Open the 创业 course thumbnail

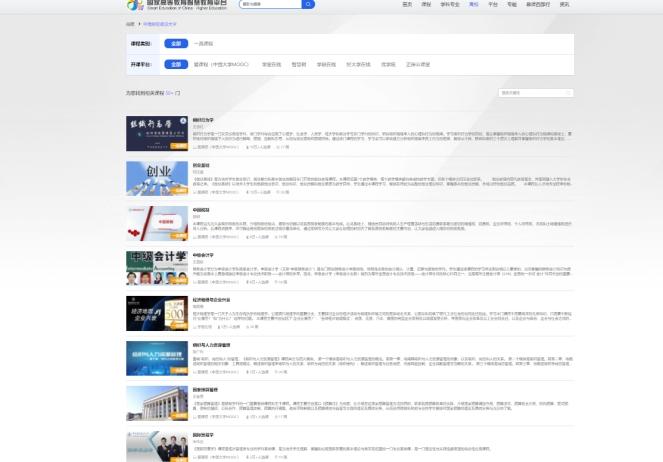(156, 178)
